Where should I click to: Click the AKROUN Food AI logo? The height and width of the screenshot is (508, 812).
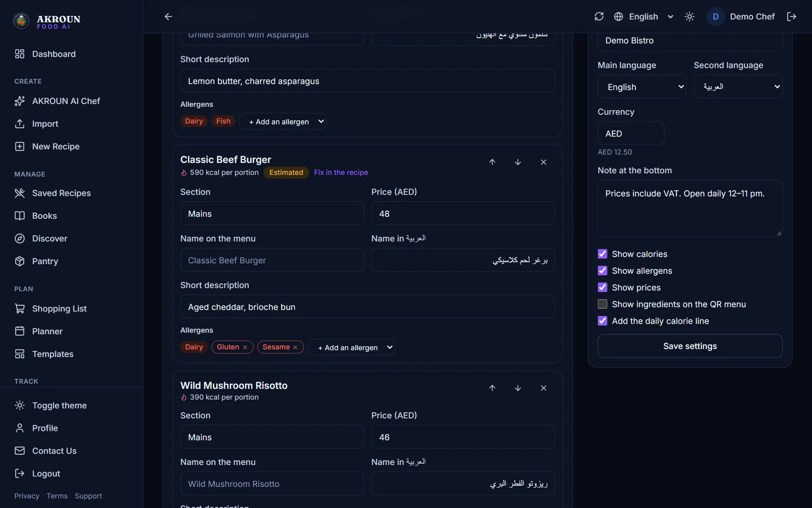[47, 21]
